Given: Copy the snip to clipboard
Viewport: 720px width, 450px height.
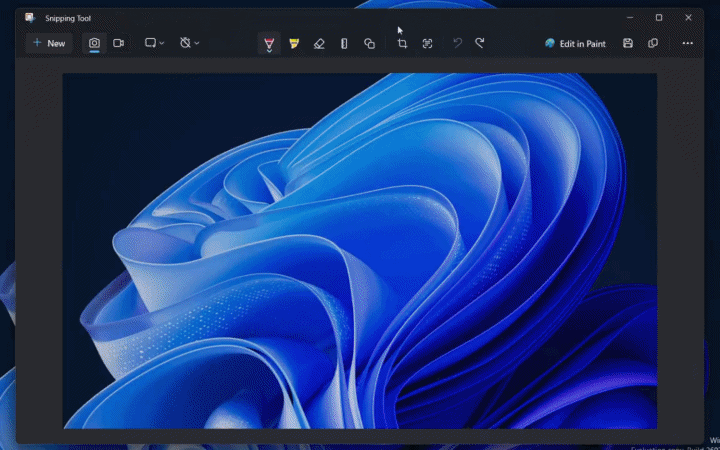Looking at the screenshot, I should pos(653,43).
